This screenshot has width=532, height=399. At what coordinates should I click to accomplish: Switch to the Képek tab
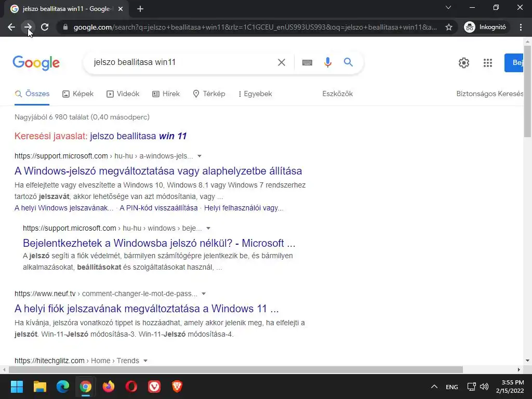pos(78,94)
